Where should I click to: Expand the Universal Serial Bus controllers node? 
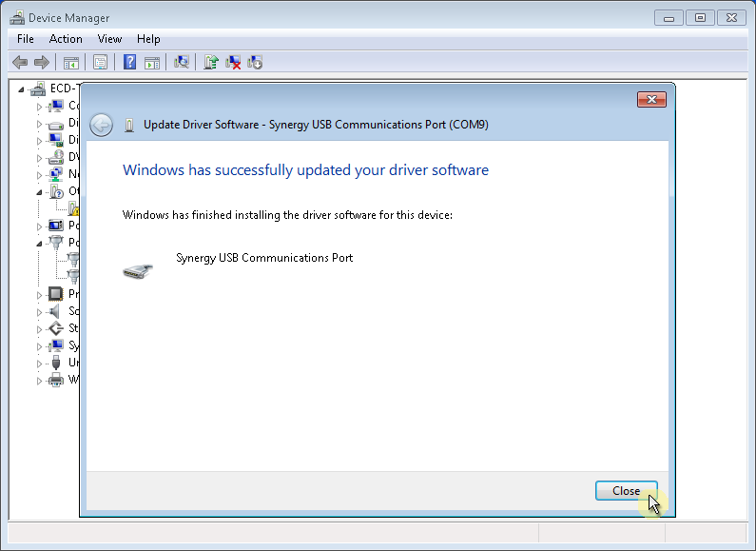(39, 364)
